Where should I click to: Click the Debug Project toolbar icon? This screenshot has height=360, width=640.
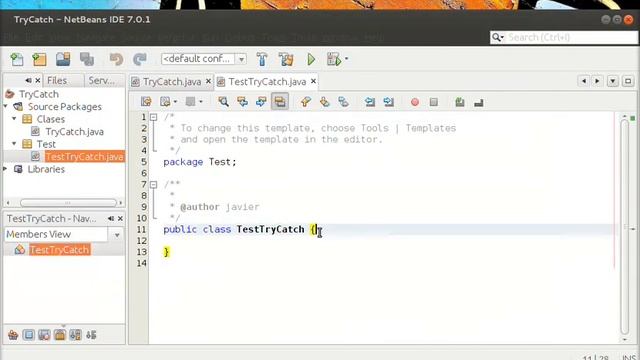coord(334,60)
